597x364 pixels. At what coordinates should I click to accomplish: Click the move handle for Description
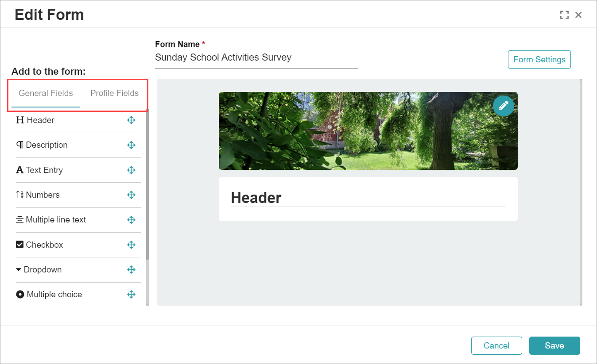click(131, 145)
